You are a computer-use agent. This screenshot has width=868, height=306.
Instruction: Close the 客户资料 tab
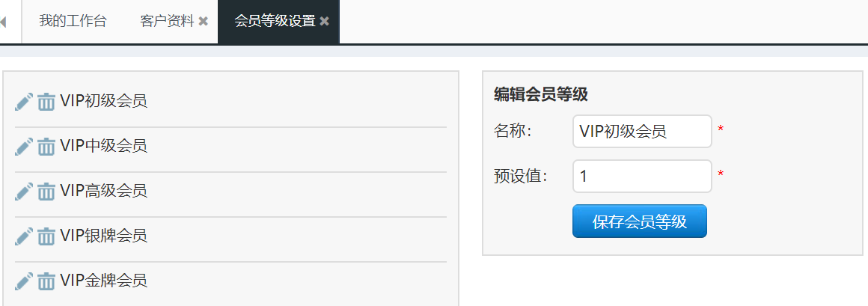(x=204, y=22)
